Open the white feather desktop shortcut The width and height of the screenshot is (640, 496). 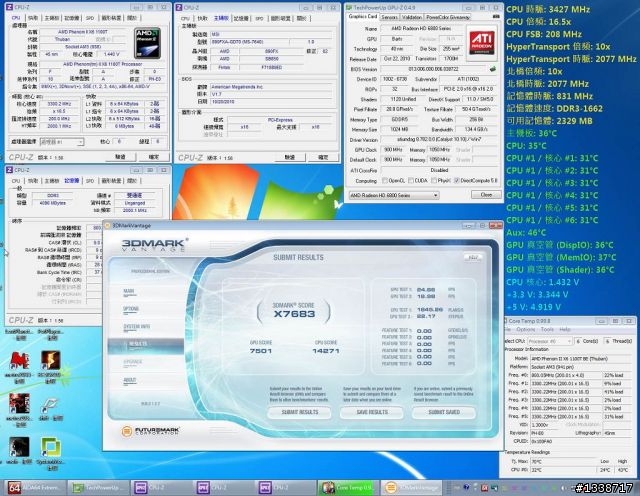[x=50, y=405]
